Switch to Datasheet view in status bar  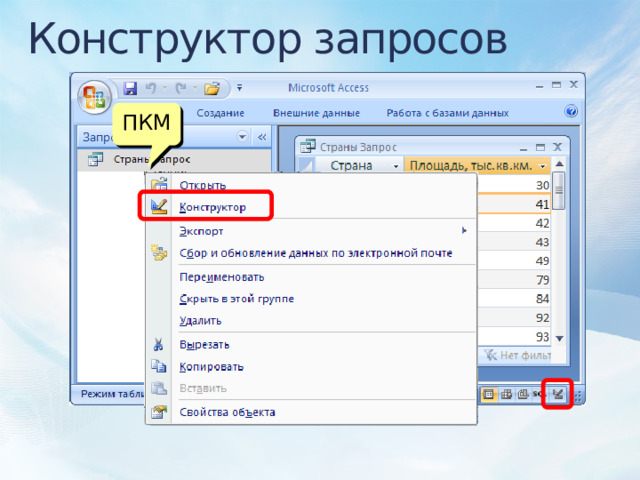tap(489, 394)
